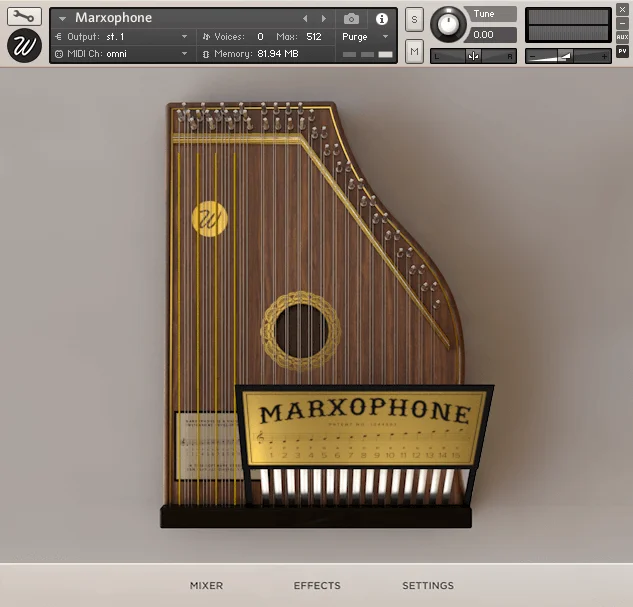633x607 pixels.
Task: Click volume plus sign
Action: click(x=604, y=57)
